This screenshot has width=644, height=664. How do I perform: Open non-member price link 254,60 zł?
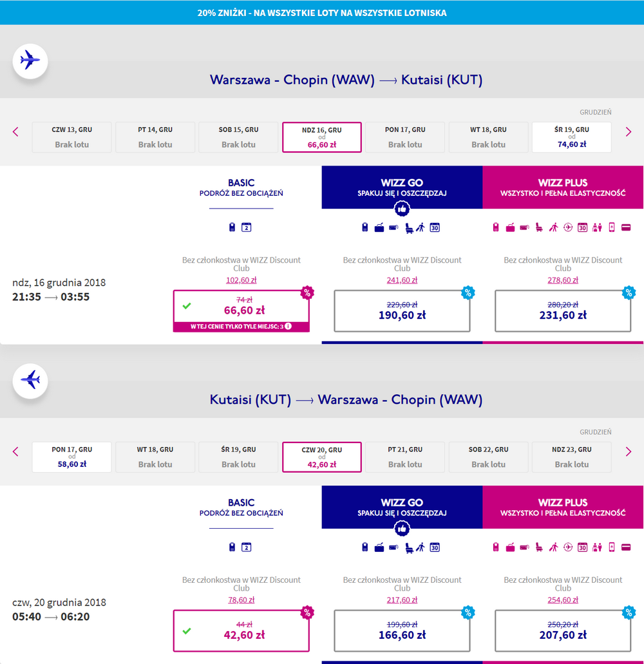pos(563,600)
